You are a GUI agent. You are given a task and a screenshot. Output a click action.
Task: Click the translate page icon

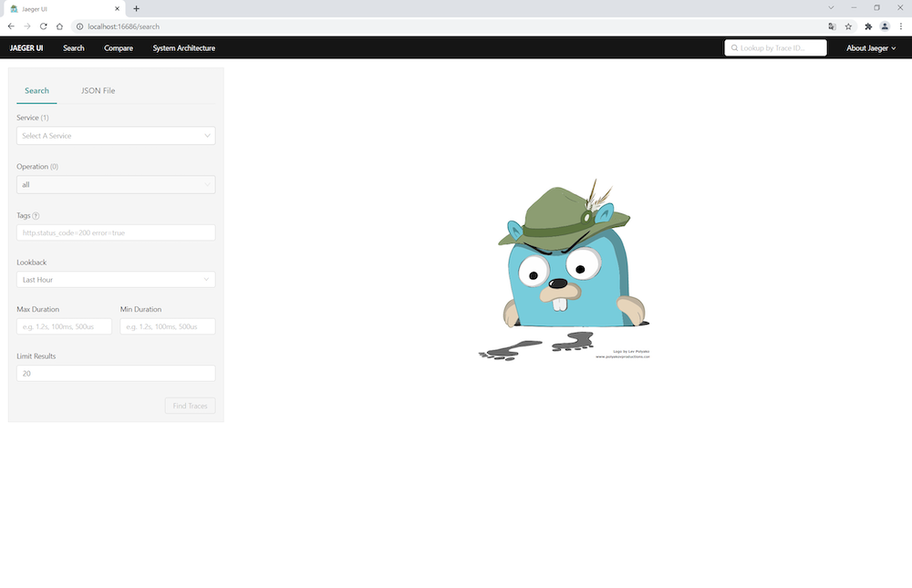(832, 26)
